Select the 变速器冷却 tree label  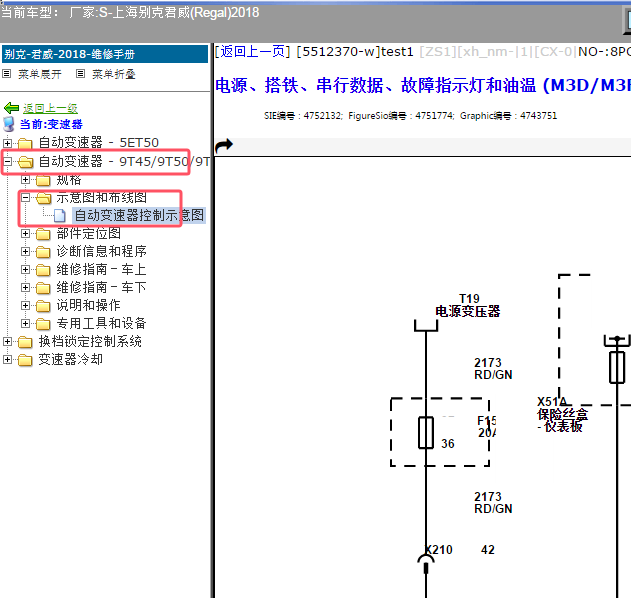click(70, 359)
